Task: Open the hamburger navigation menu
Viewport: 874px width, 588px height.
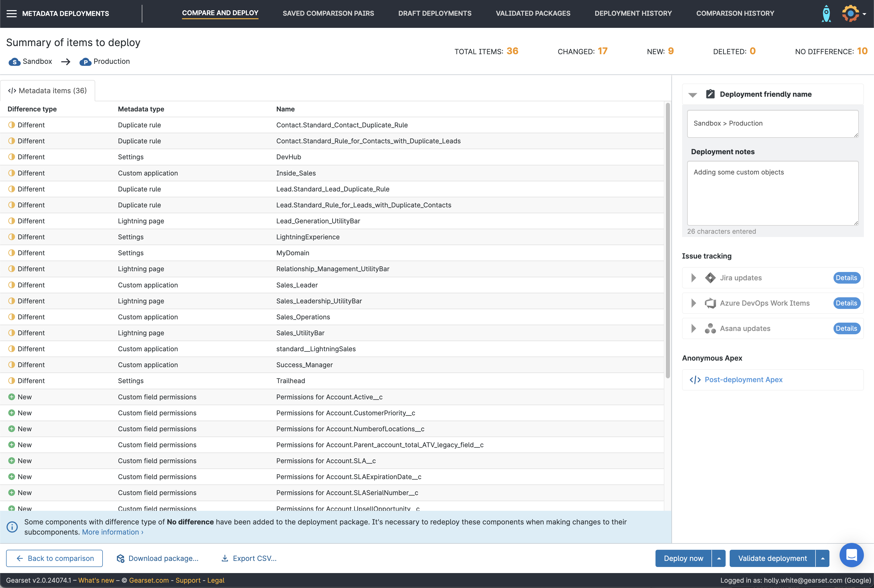Action: click(12, 13)
